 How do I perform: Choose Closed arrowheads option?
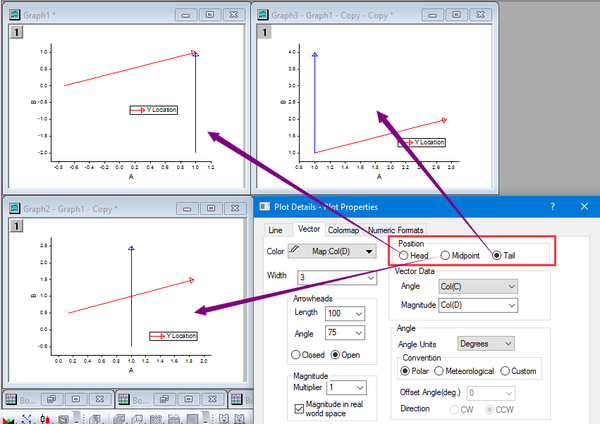295,355
